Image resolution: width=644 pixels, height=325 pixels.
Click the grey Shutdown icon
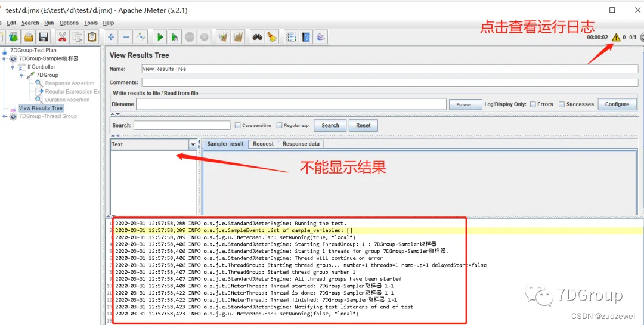point(204,37)
